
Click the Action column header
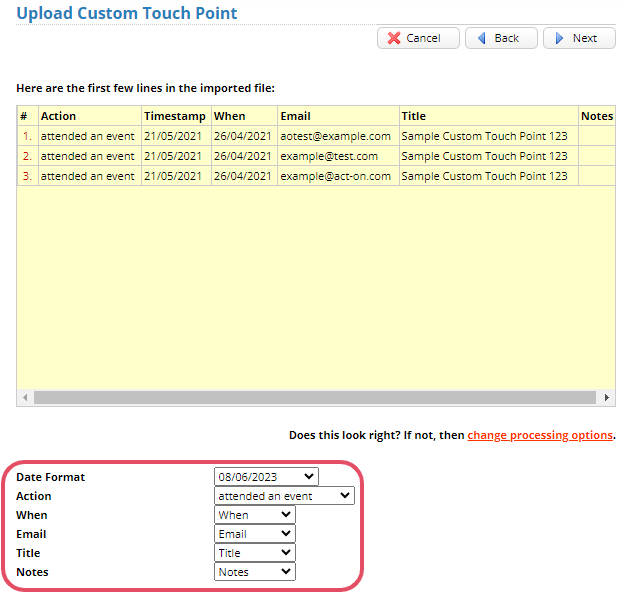click(90, 116)
